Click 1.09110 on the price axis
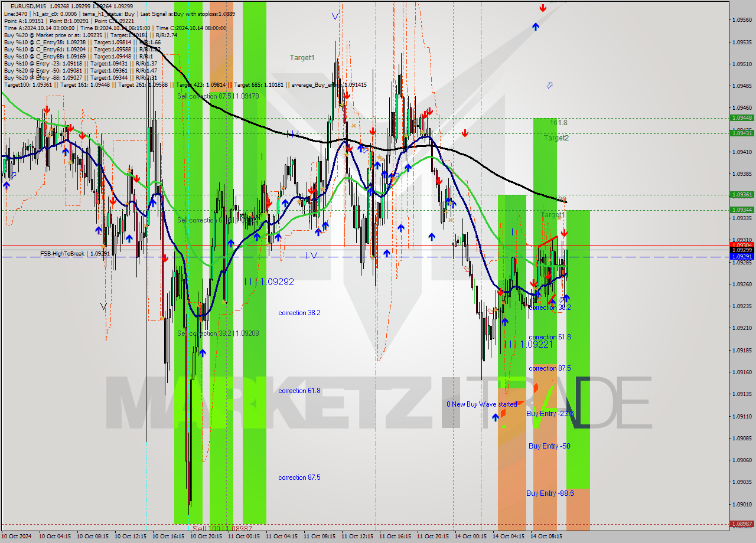The width and height of the screenshot is (756, 543). point(742,417)
